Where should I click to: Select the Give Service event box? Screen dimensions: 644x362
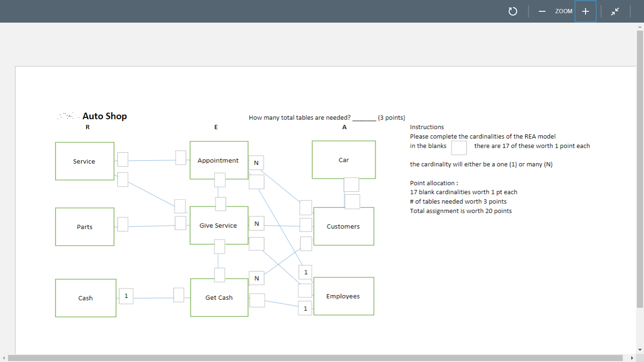coord(219,225)
